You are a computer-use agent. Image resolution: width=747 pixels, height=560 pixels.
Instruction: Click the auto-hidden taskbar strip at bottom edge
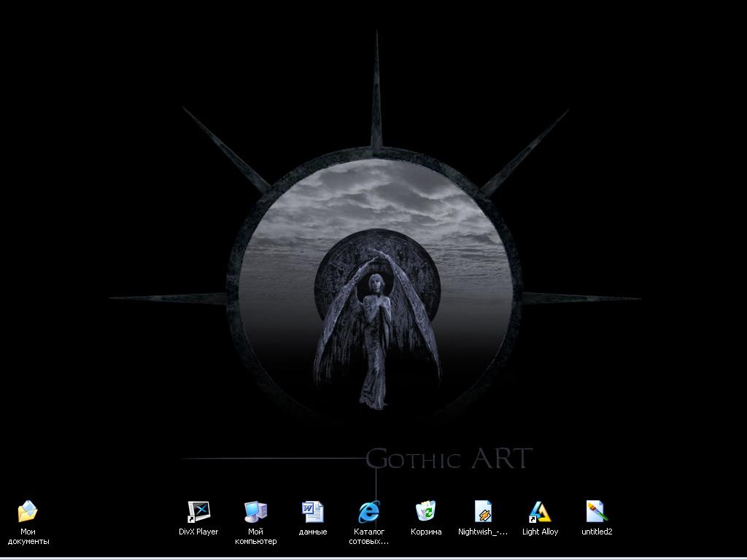coord(373,558)
